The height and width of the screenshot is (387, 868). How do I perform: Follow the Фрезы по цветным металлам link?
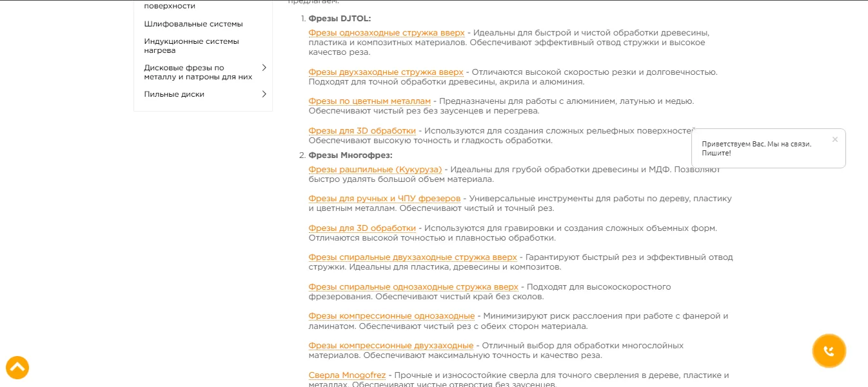(x=369, y=101)
